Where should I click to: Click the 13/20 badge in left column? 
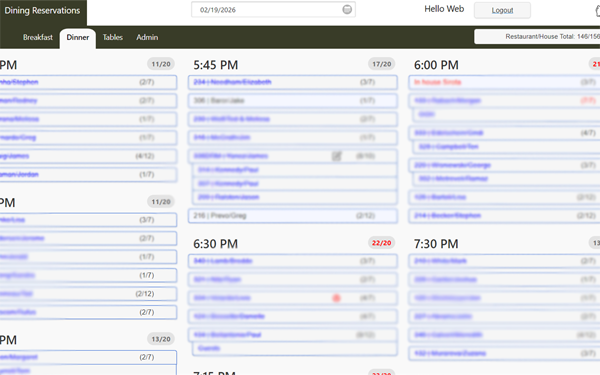(161, 339)
